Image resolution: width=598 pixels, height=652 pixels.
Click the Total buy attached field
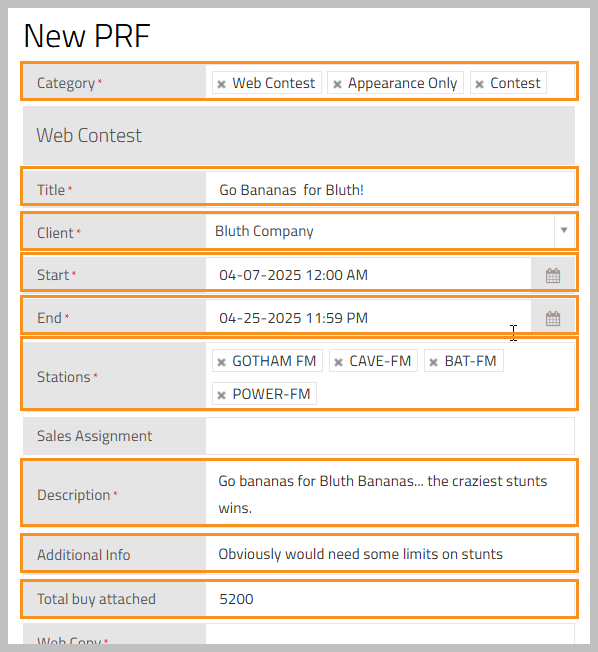(x=390, y=599)
